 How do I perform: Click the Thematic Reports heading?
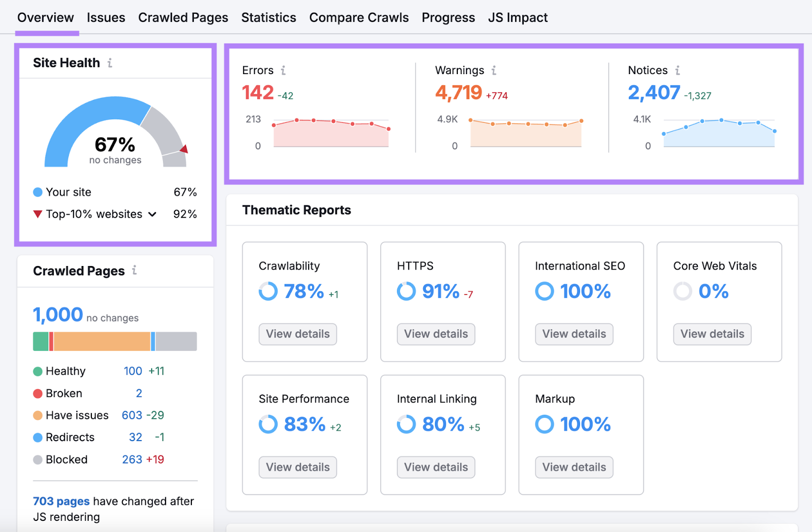point(296,210)
